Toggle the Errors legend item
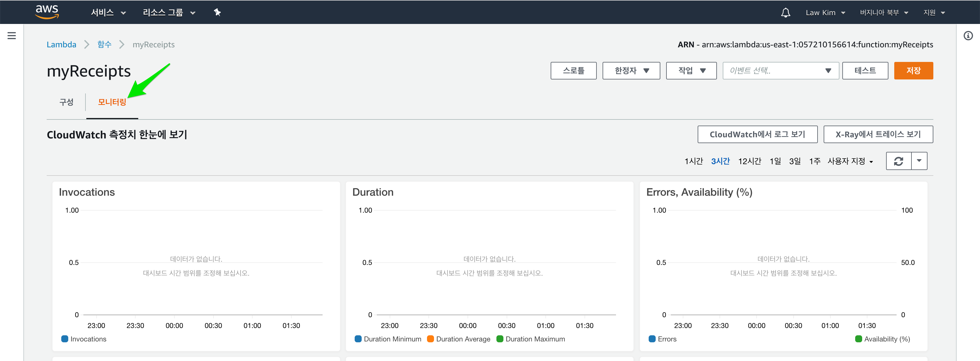This screenshot has height=361, width=980. tap(662, 339)
